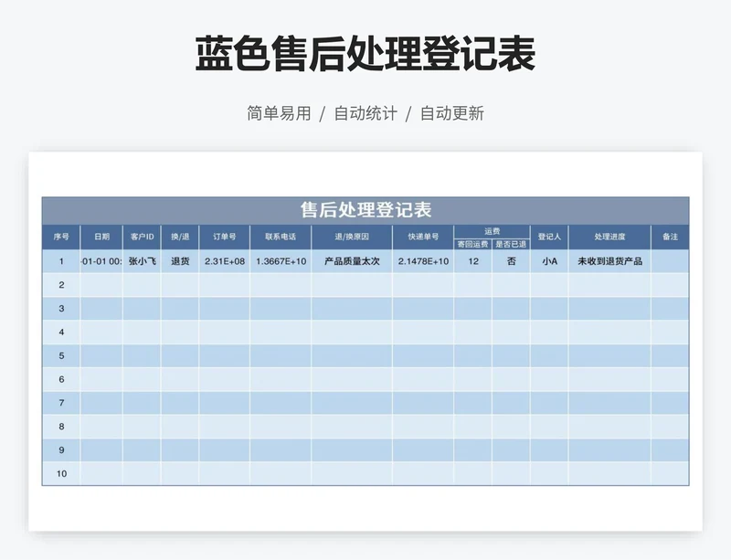Click the subtitle text 简单易用
Screen dimensions: 731x560
(279, 113)
